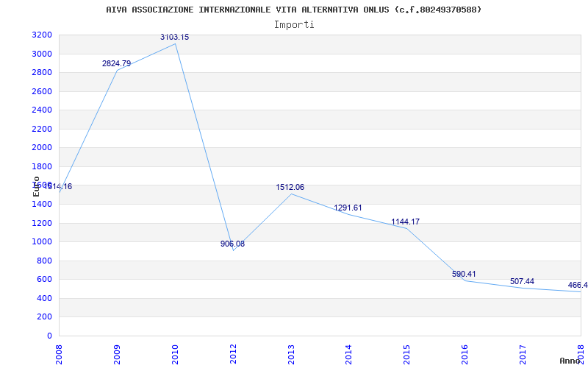Click the 906.08 data label

click(x=232, y=244)
